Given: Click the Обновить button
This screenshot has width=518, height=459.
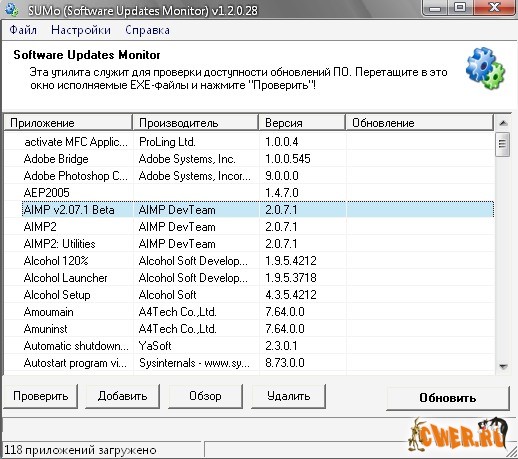Looking at the screenshot, I should (448, 398).
